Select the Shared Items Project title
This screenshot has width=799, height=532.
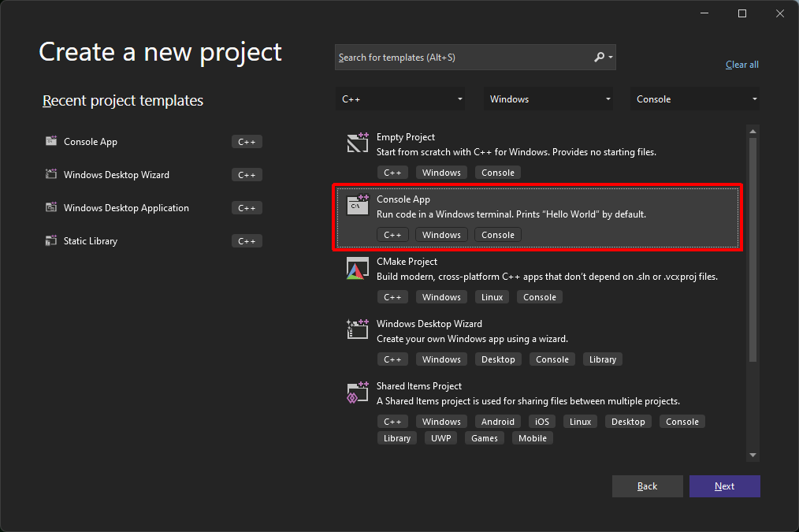point(419,385)
